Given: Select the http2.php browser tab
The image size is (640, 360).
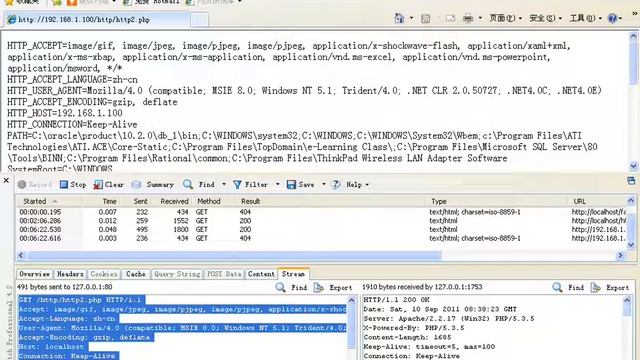Looking at the screenshot, I should 97,20.
